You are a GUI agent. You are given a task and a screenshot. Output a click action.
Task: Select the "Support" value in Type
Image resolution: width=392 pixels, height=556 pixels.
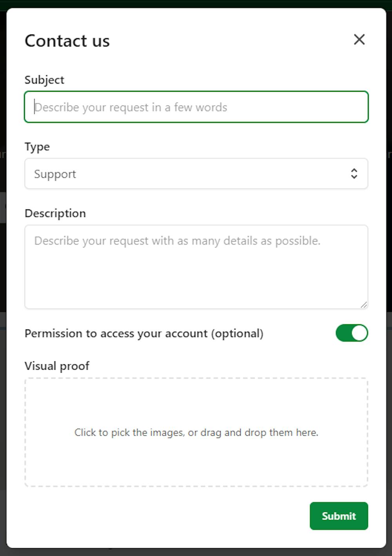55,174
